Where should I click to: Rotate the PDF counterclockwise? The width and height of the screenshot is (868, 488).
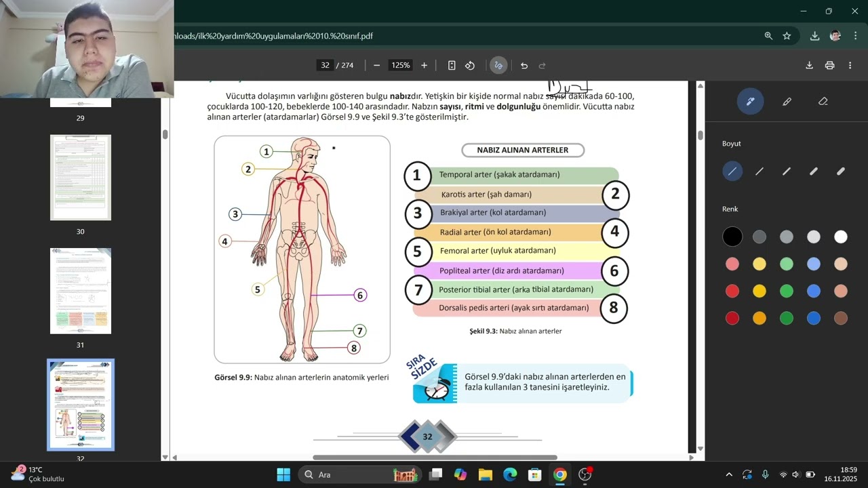[x=470, y=65]
